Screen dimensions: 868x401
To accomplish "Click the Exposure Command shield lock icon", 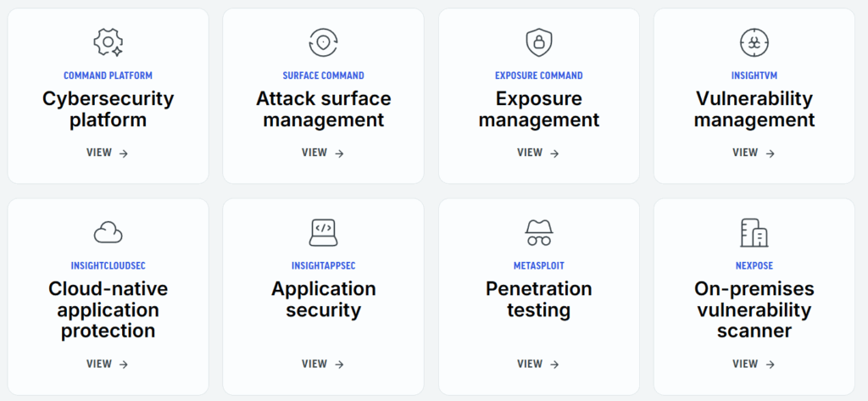I will click(538, 42).
